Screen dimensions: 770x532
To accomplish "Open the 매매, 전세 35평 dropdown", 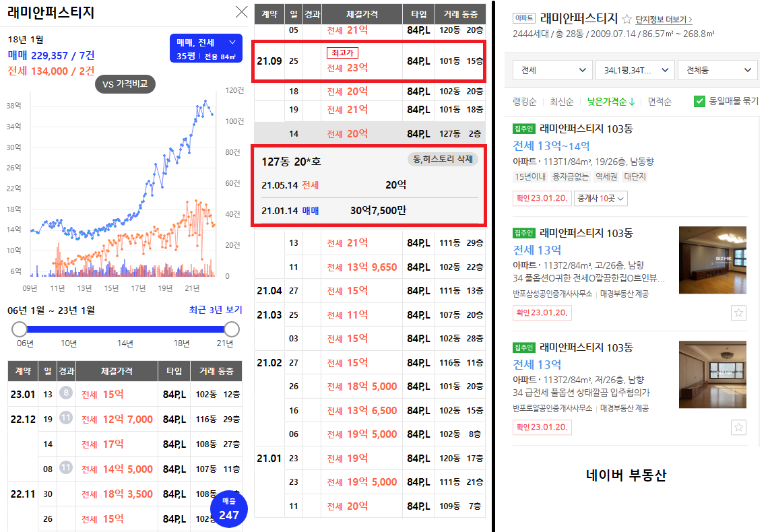I will (206, 48).
